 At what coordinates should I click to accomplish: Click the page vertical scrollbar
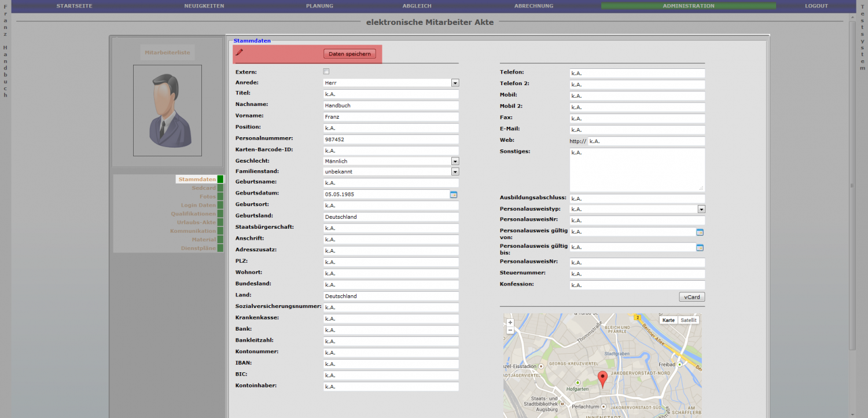pyautogui.click(x=852, y=185)
